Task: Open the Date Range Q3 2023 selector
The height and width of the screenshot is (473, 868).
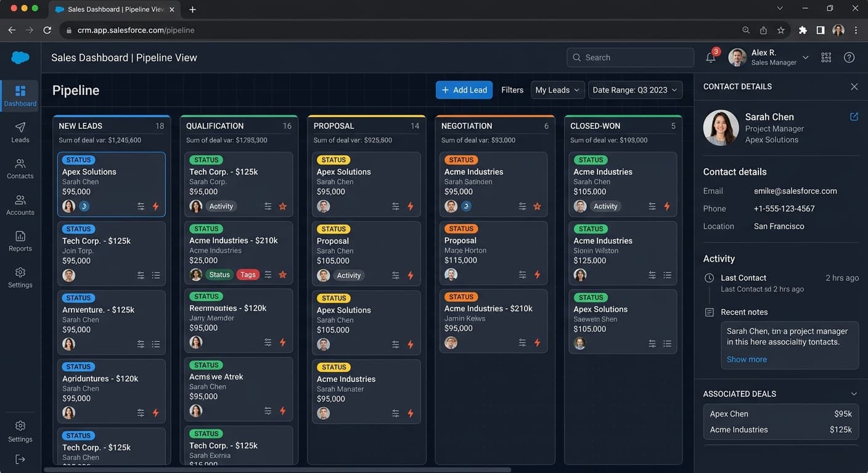Action: (x=635, y=90)
